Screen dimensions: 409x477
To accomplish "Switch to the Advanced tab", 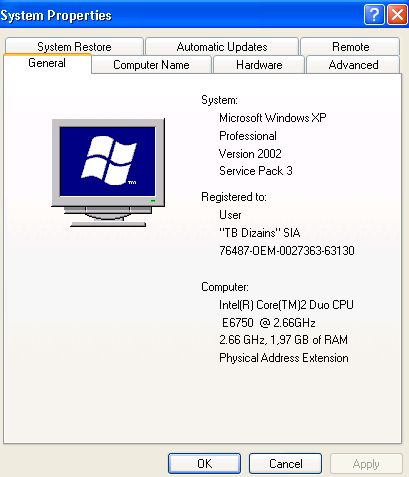I will point(353,65).
